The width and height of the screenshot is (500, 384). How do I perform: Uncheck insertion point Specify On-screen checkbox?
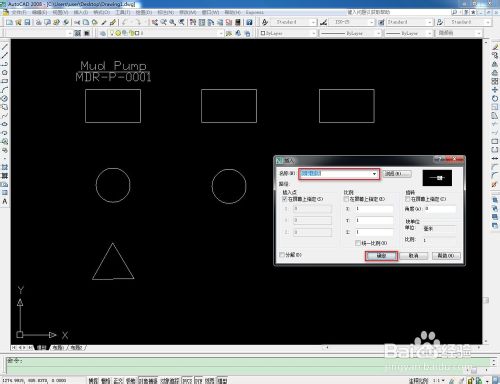click(x=284, y=199)
